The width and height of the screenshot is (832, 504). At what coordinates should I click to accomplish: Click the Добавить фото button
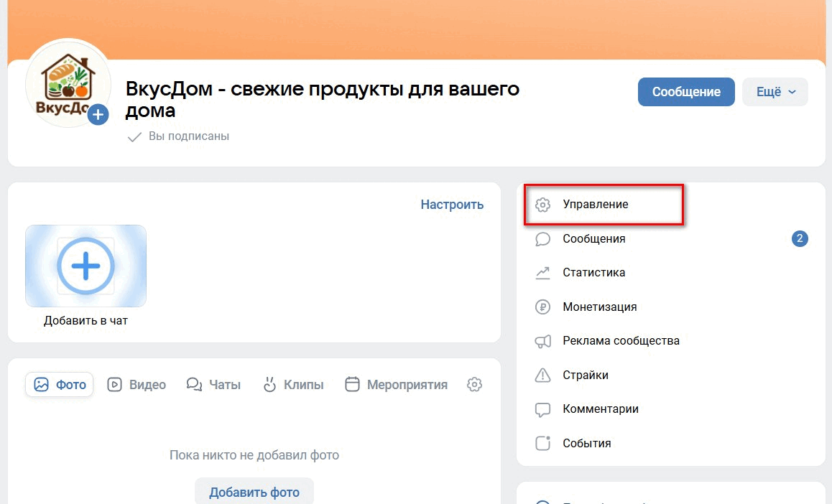tap(254, 493)
